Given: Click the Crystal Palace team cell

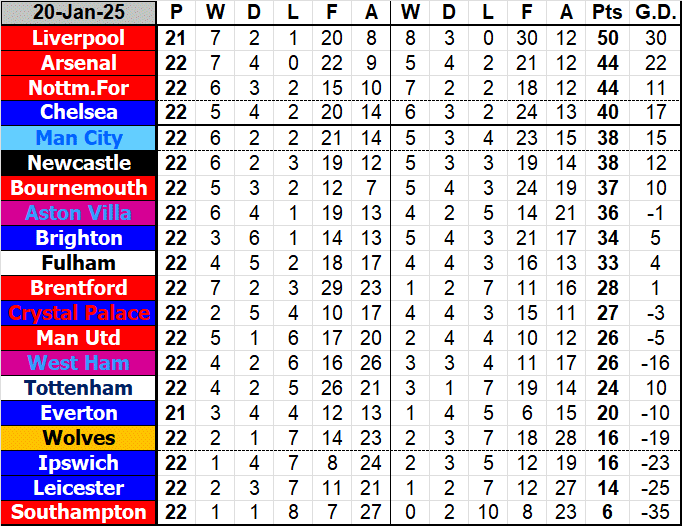Looking at the screenshot, I should (x=79, y=313).
